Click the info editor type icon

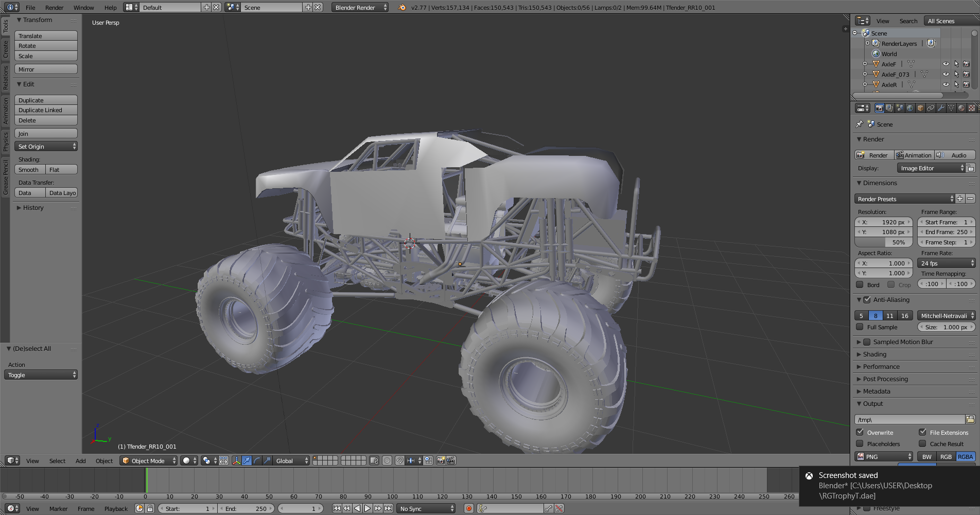(x=12, y=7)
